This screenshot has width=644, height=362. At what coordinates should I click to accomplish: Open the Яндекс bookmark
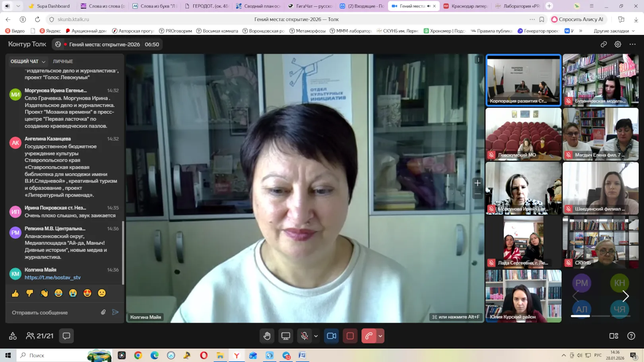pos(50,31)
